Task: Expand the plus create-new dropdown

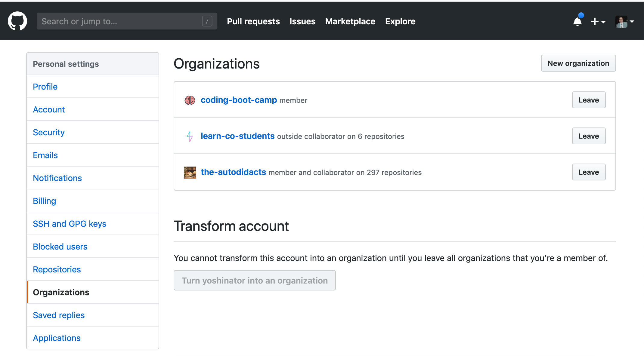Action: coord(598,21)
